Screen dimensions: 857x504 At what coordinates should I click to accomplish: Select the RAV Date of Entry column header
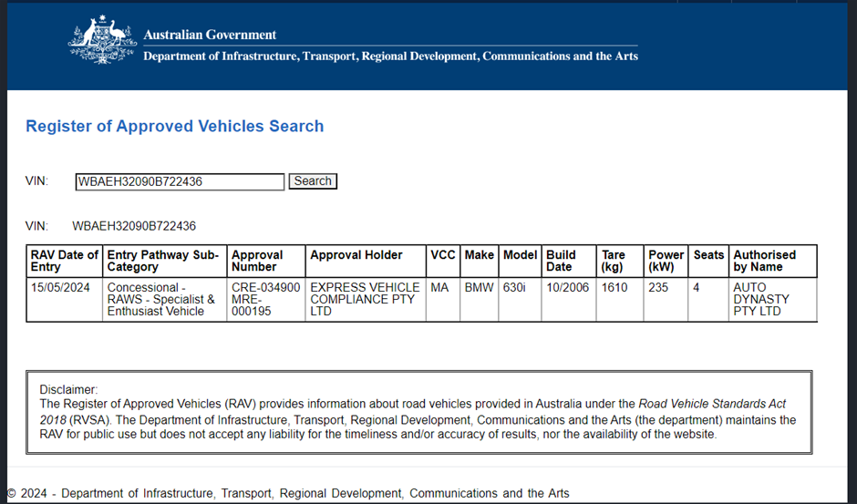coord(64,261)
